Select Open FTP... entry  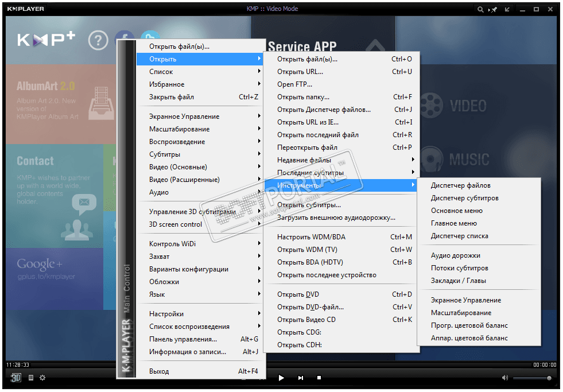coord(341,84)
